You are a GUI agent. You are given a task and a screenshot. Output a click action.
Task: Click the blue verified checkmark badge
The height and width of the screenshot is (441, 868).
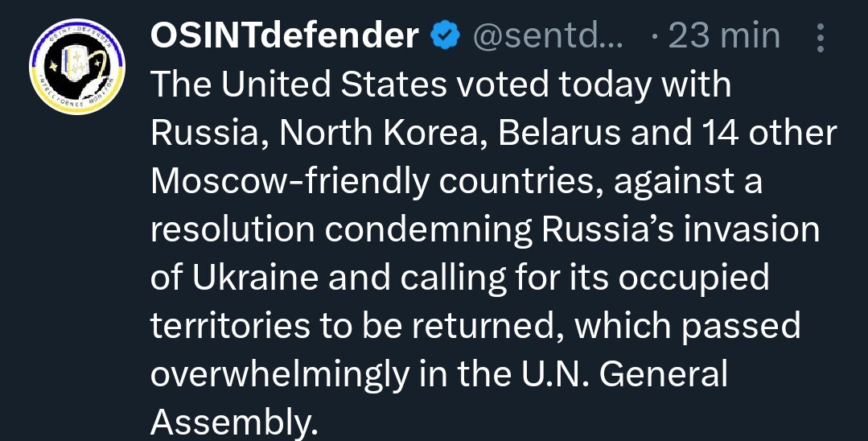pos(446,36)
